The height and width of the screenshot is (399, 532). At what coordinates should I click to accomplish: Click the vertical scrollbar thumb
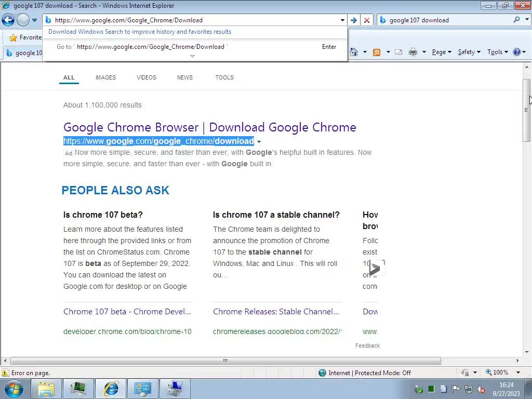click(526, 110)
